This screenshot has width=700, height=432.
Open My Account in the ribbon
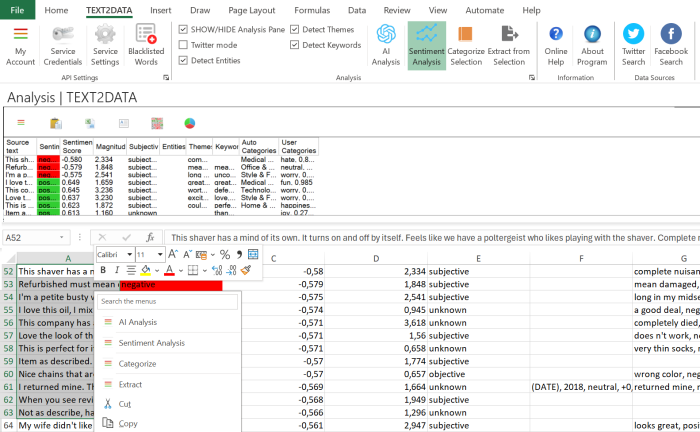[20, 46]
